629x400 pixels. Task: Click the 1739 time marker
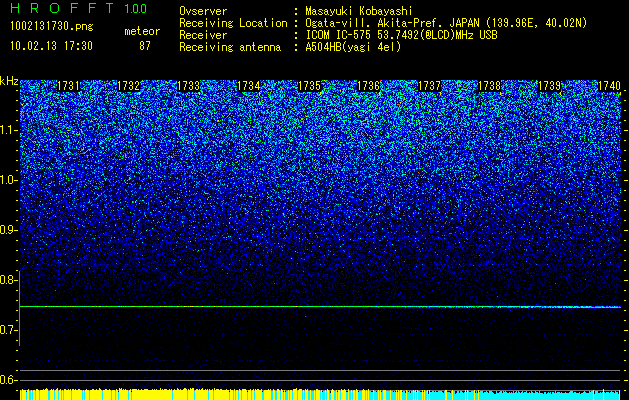(x=549, y=86)
